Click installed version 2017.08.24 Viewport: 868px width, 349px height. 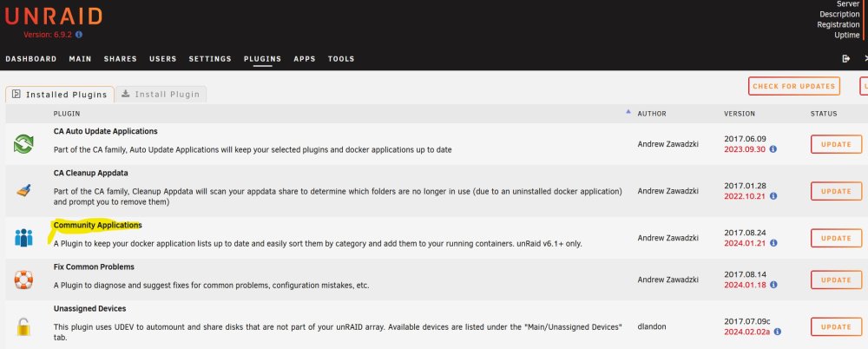pyautogui.click(x=745, y=233)
